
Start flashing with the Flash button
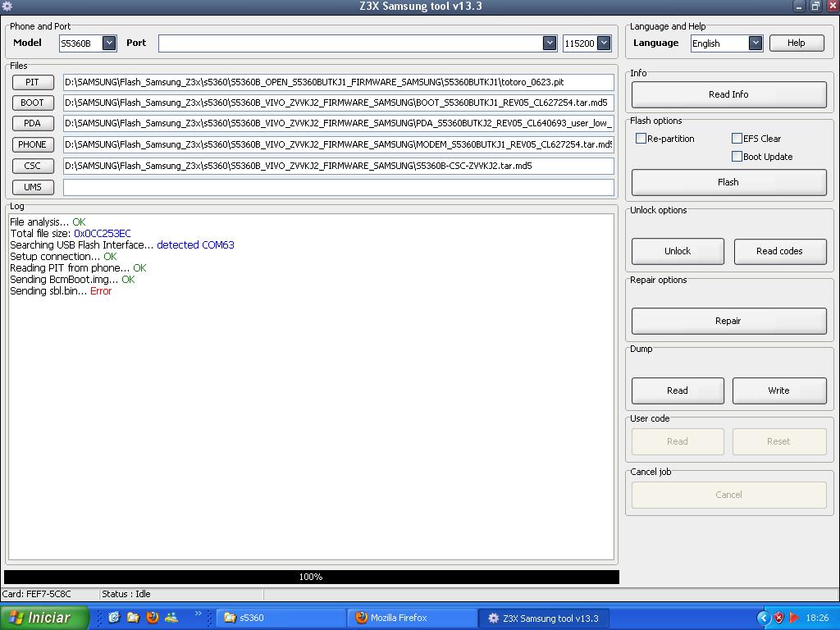click(728, 182)
